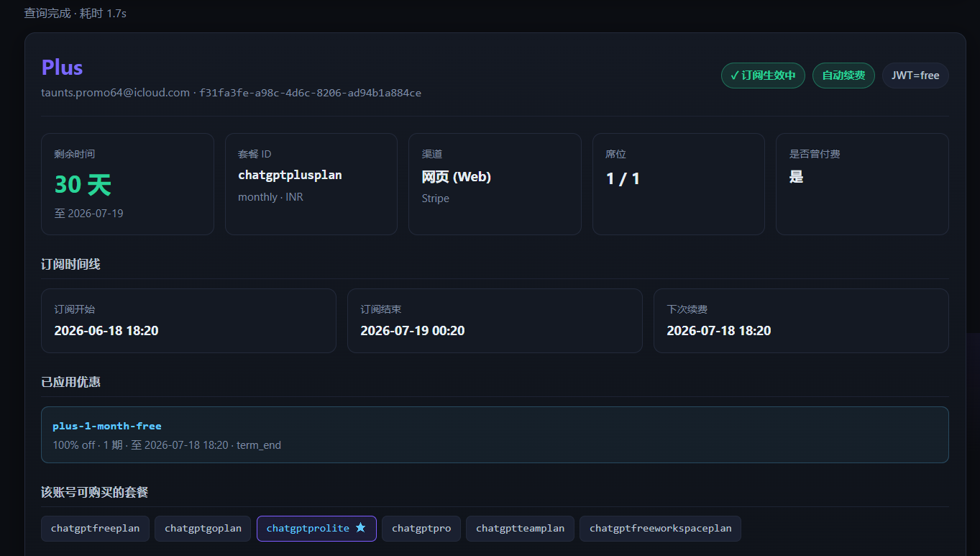The height and width of the screenshot is (556, 980).
Task: Click the 订阅开始 date 2026-06-18 18:20
Action: point(106,331)
